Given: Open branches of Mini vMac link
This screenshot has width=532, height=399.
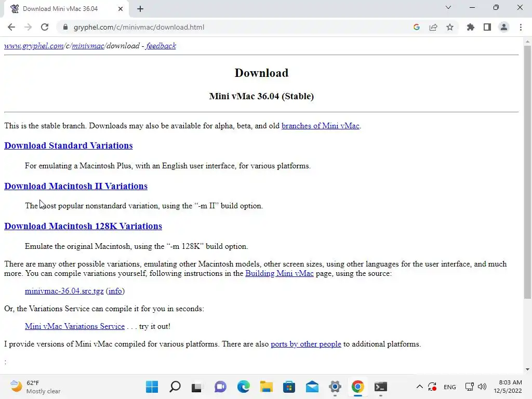Looking at the screenshot, I should tap(320, 126).
